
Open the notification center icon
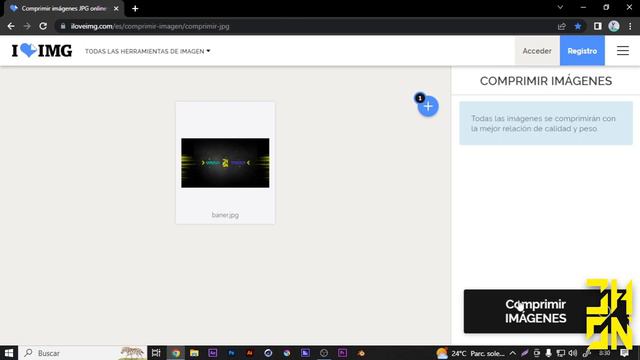(x=624, y=353)
